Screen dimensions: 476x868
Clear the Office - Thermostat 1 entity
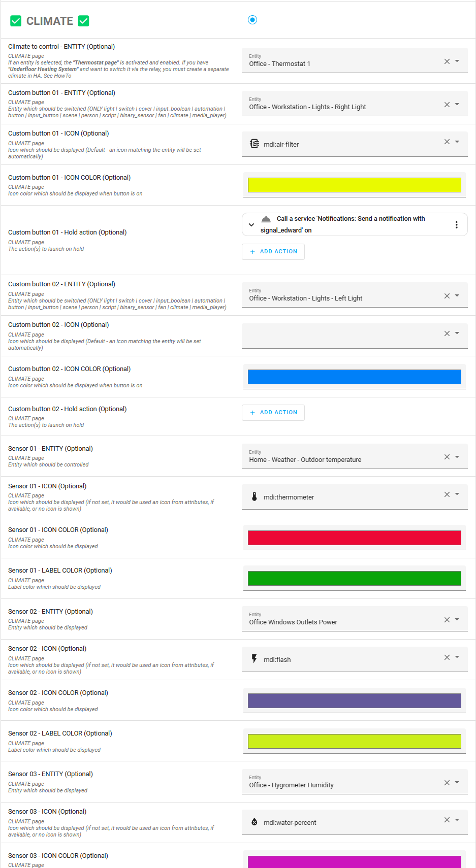click(447, 61)
